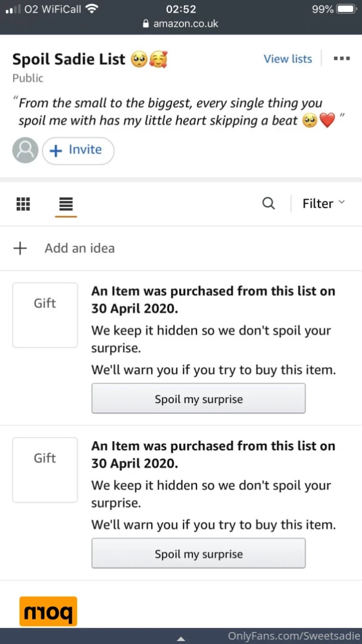Invite someone to the list
362x644 pixels.
click(78, 151)
